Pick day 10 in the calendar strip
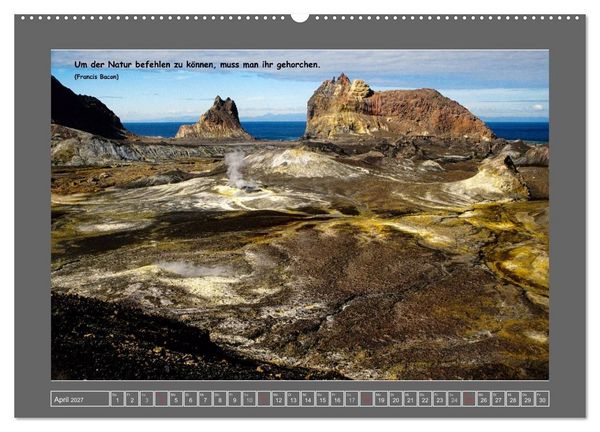This screenshot has width=600, height=432. (x=249, y=399)
